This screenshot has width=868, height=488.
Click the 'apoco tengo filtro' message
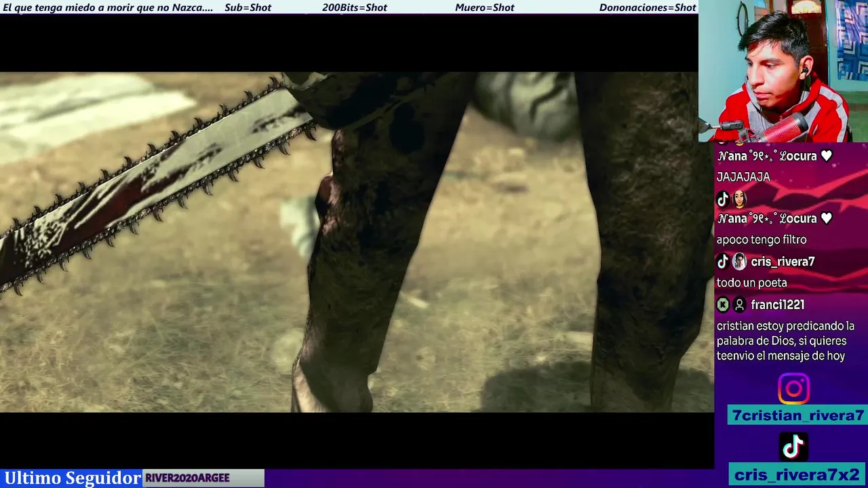click(762, 240)
